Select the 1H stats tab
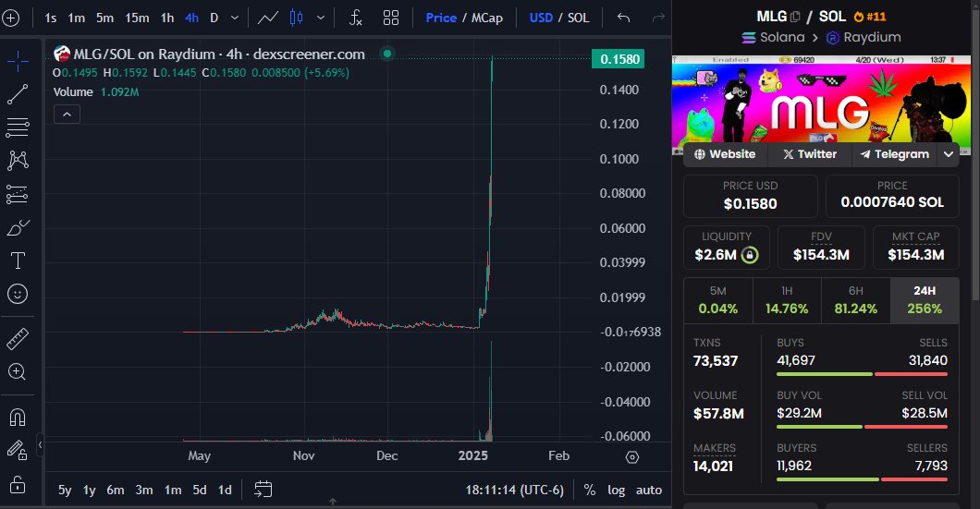 pyautogui.click(x=787, y=300)
